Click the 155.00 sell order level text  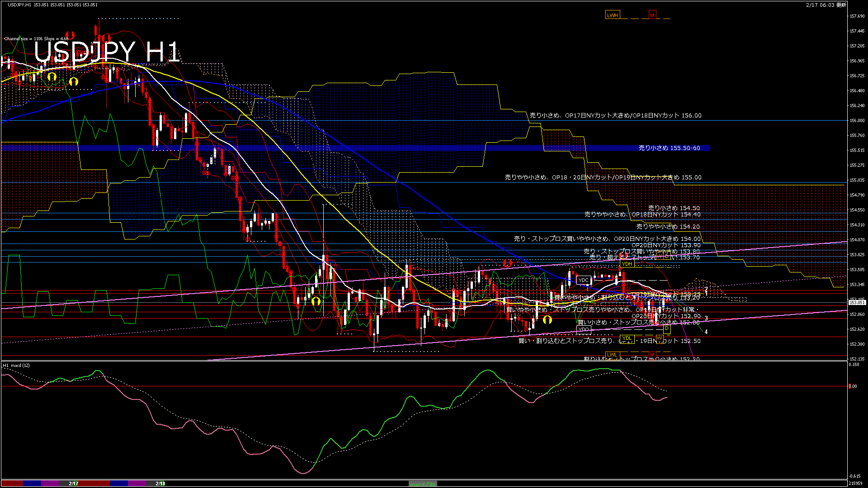(603, 178)
